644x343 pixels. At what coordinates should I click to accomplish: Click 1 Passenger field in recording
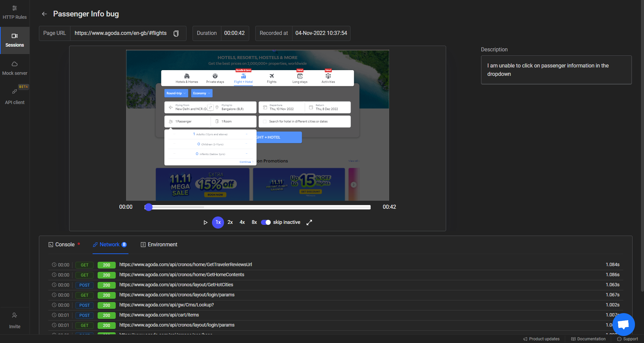tap(187, 121)
